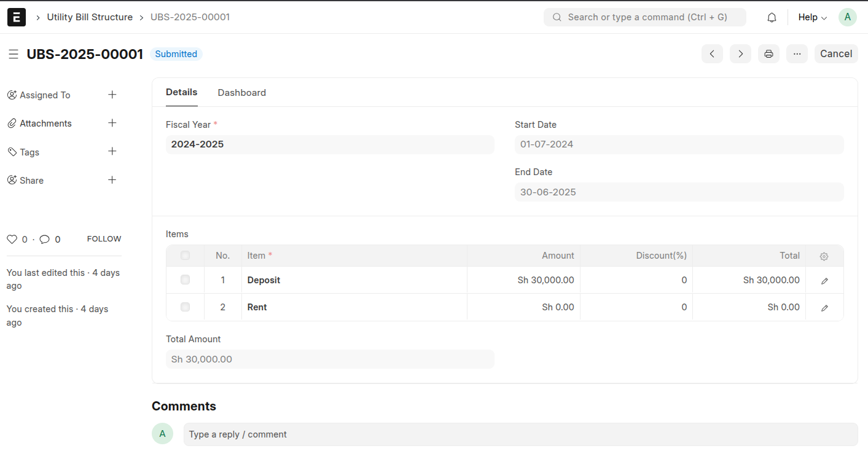Go to the previous document arrow
Screen dimensions: 868x459
[x=712, y=53]
